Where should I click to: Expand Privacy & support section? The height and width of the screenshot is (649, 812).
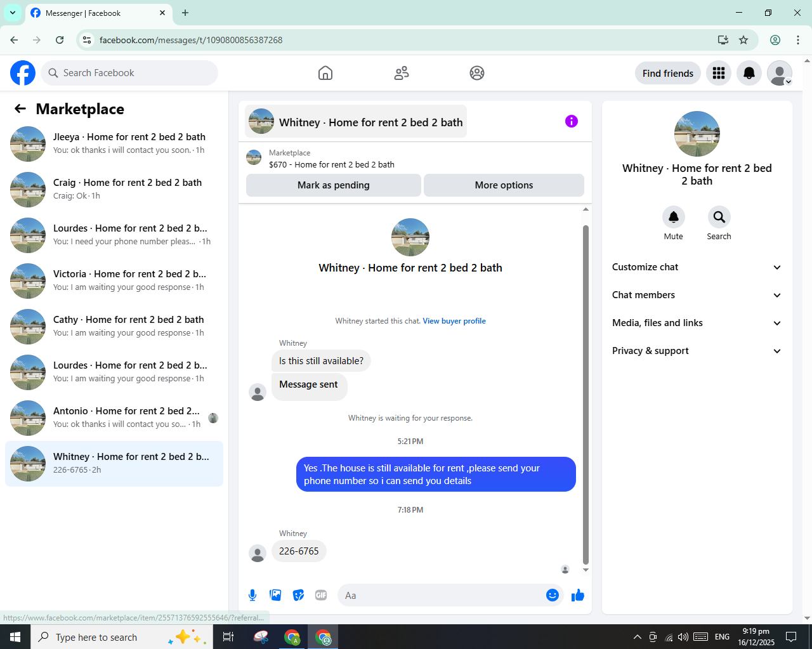click(697, 351)
